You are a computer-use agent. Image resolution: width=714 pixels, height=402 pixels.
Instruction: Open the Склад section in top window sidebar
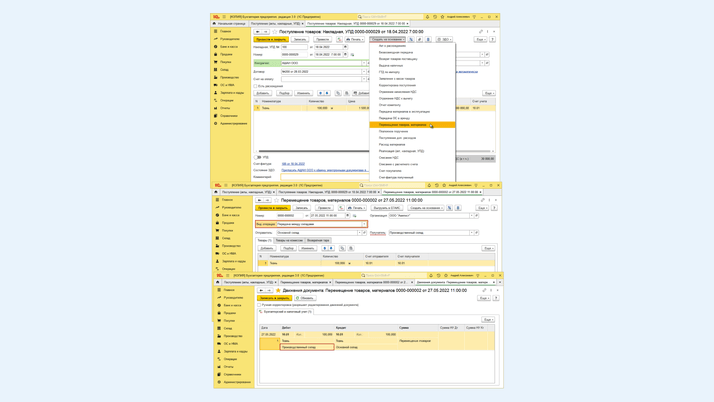point(225,70)
